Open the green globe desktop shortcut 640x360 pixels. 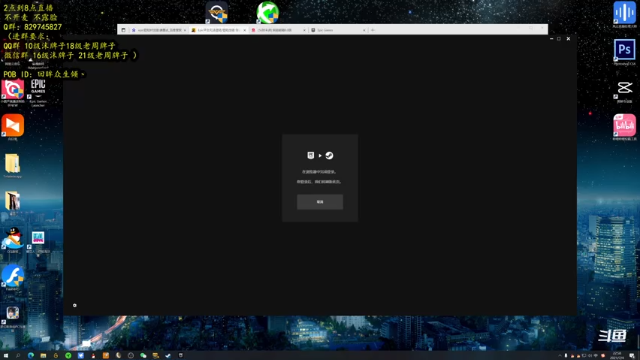coord(267,12)
